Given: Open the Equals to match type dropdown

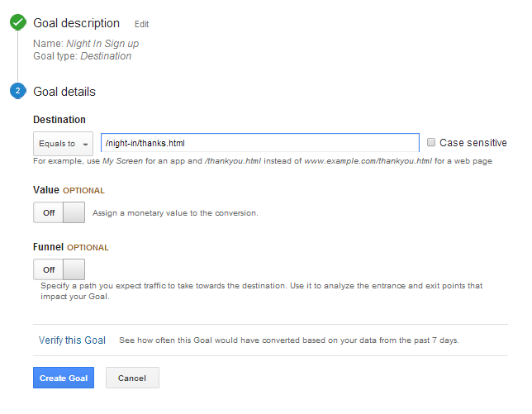Looking at the screenshot, I should pos(63,144).
